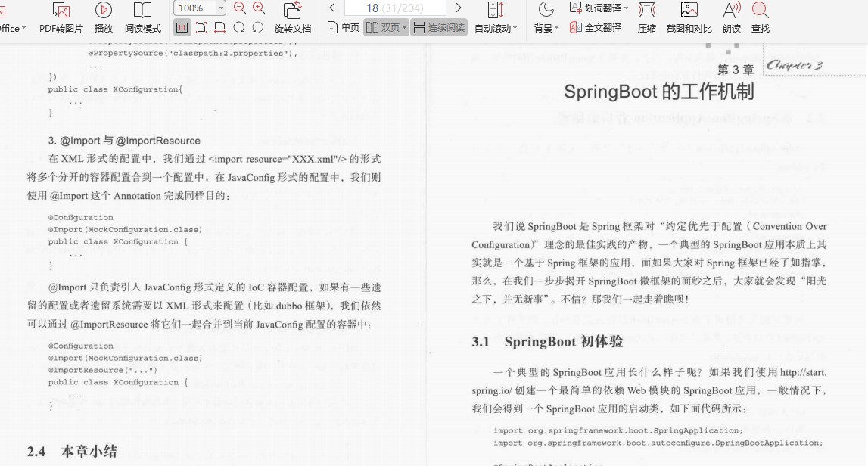Click the PDF转图片 converter icon
Viewport: 868px width, 466px height.
point(61,10)
